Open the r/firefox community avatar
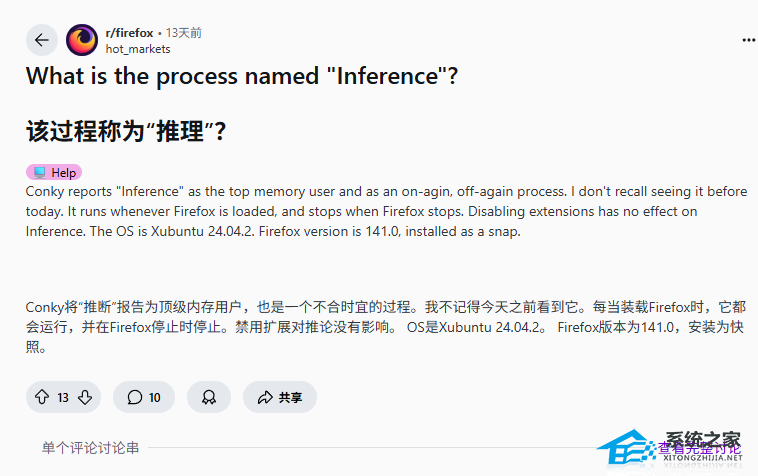758x476 pixels. (x=82, y=40)
